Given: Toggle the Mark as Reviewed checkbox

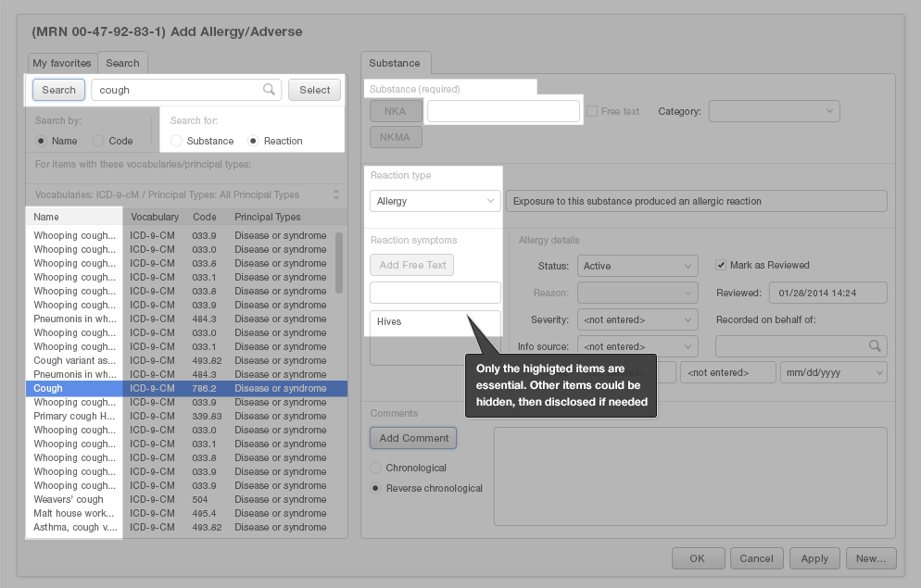Looking at the screenshot, I should coord(721,265).
